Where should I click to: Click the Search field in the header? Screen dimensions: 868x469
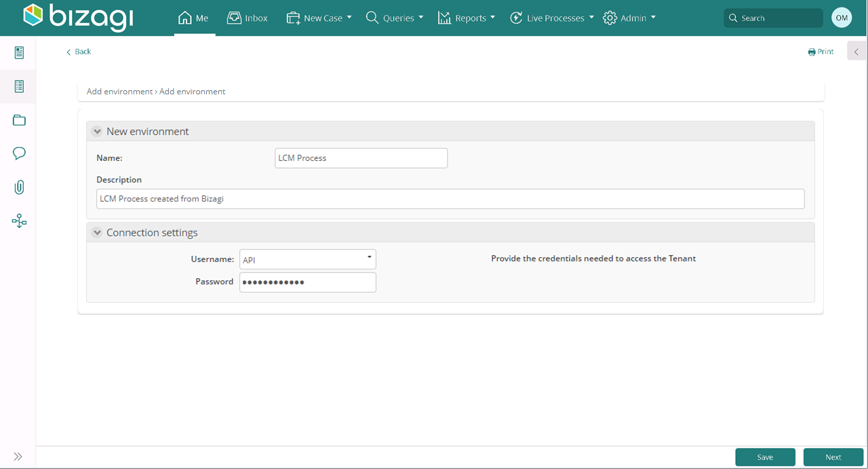773,18
